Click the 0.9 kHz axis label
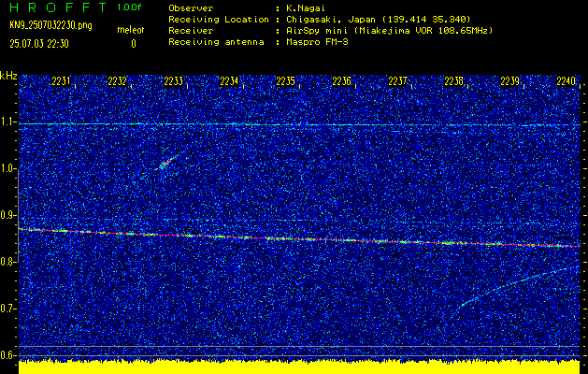588x374 pixels. [x=7, y=215]
